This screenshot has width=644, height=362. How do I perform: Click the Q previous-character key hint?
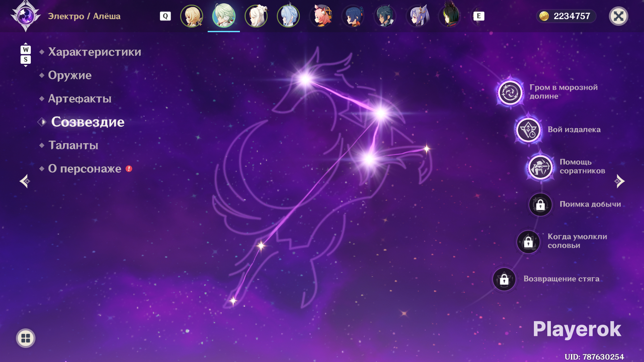tap(165, 16)
